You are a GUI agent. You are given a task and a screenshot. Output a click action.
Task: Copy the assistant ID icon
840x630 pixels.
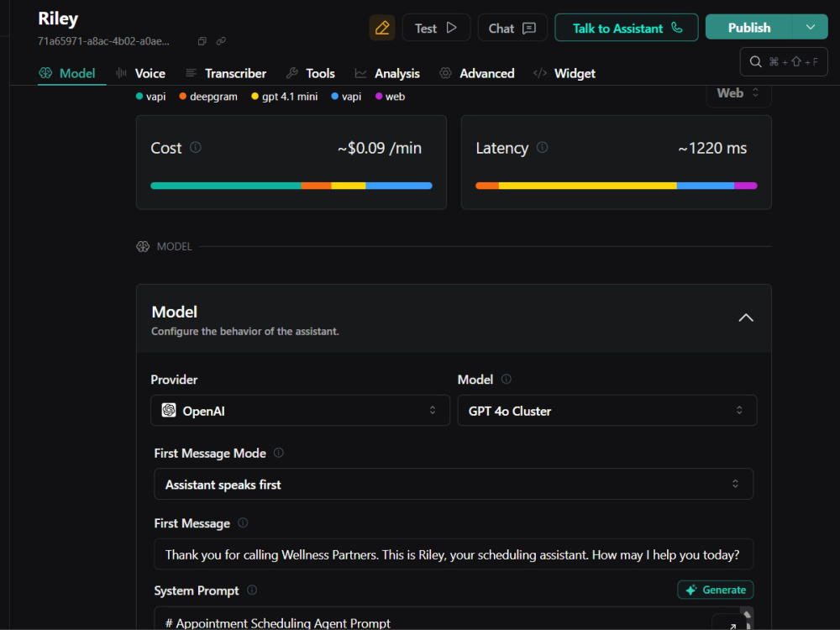tap(202, 41)
